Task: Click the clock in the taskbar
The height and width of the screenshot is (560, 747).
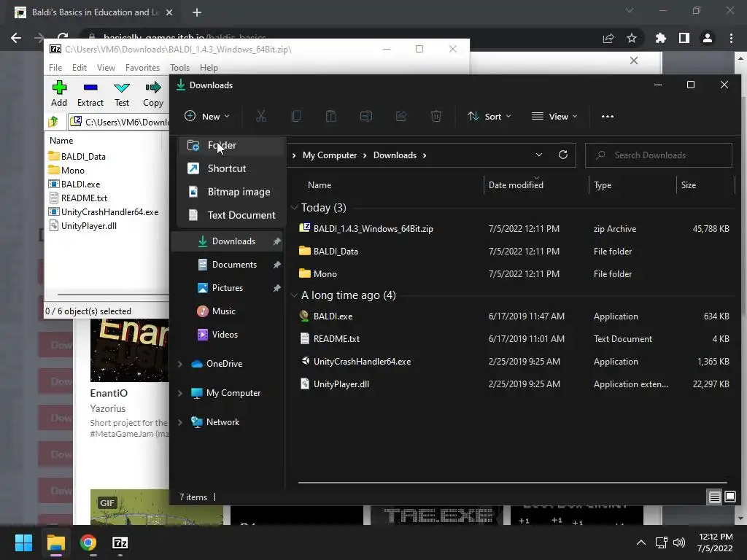Action: (x=715, y=542)
